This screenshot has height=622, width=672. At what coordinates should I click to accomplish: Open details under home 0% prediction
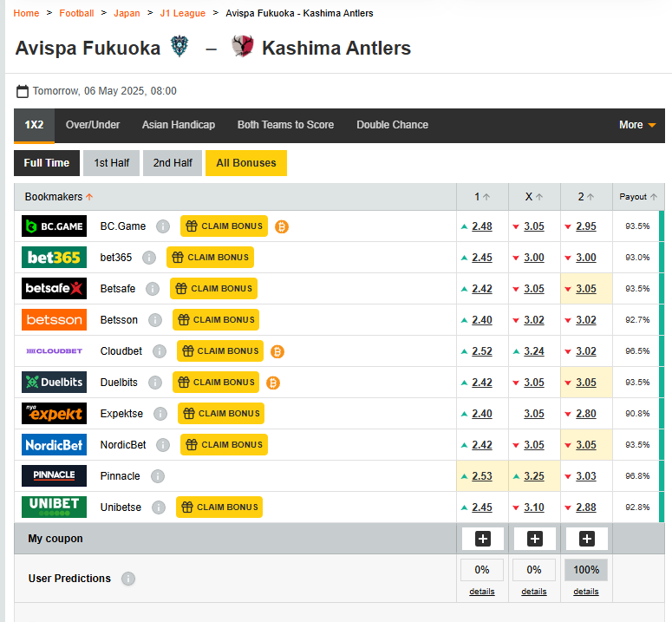482,592
